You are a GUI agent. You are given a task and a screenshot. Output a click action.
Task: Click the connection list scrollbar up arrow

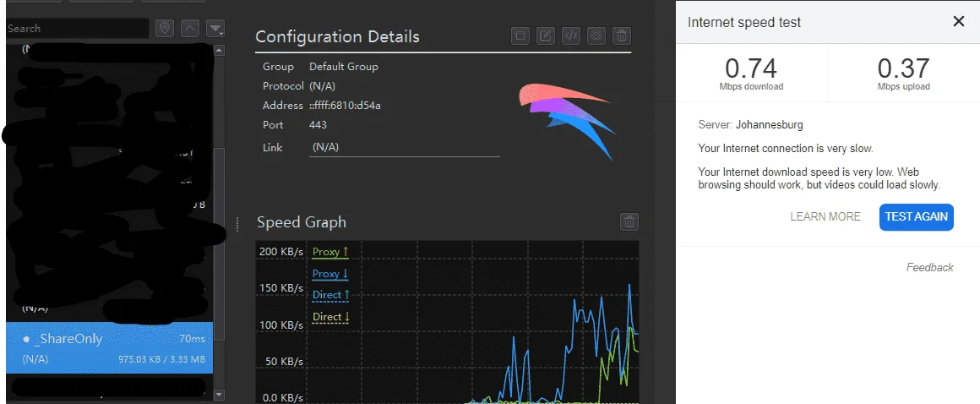click(x=219, y=51)
